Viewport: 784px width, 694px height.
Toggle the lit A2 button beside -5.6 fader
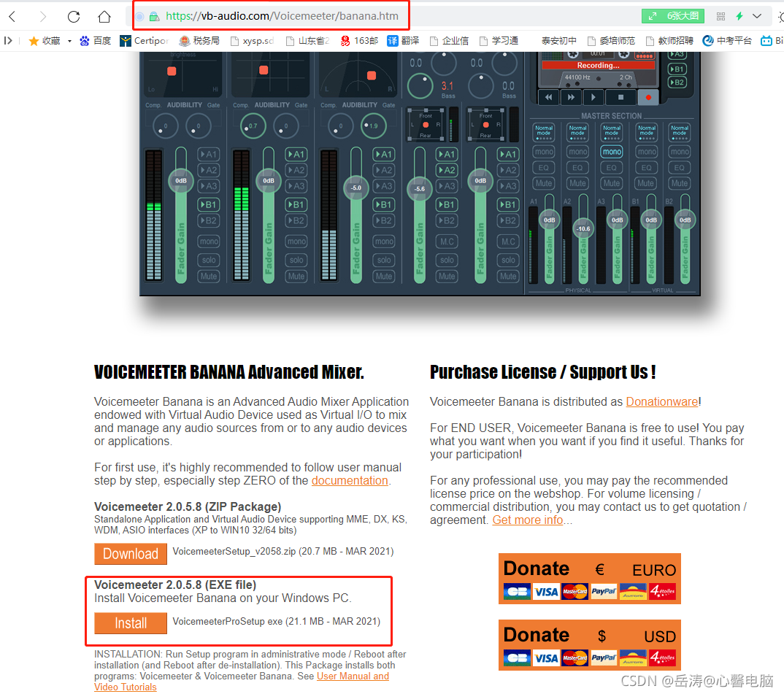pyautogui.click(x=447, y=170)
